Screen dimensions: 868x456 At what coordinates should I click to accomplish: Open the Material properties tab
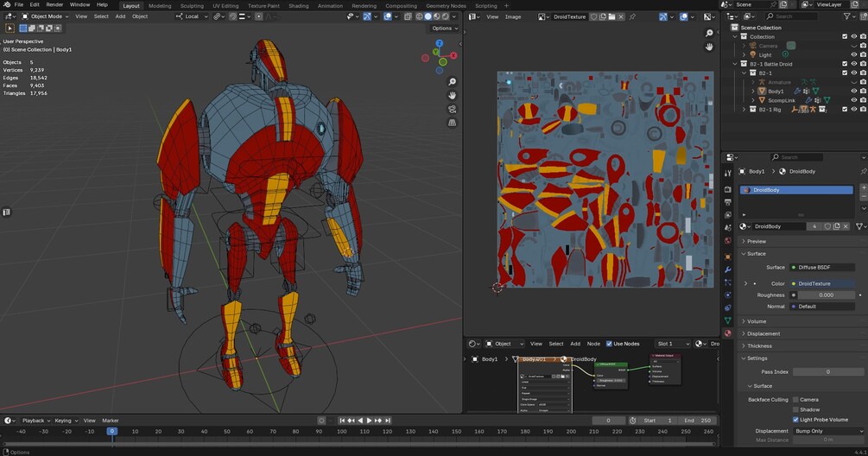pyautogui.click(x=728, y=333)
